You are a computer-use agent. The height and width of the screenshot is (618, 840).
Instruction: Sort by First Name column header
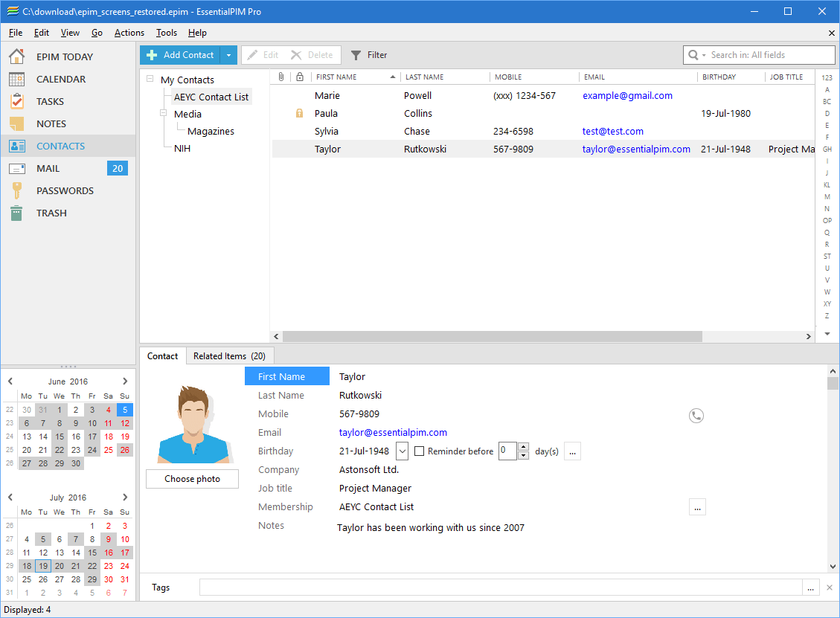356,77
